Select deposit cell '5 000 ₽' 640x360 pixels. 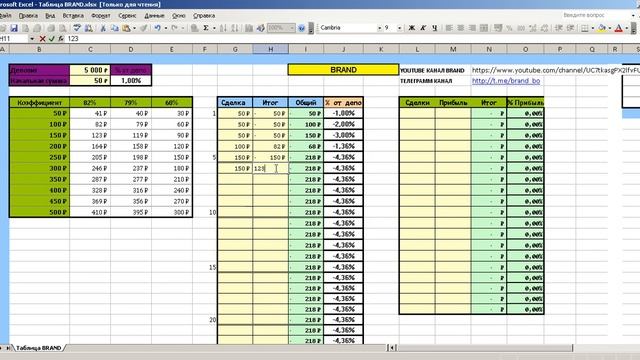(x=90, y=70)
